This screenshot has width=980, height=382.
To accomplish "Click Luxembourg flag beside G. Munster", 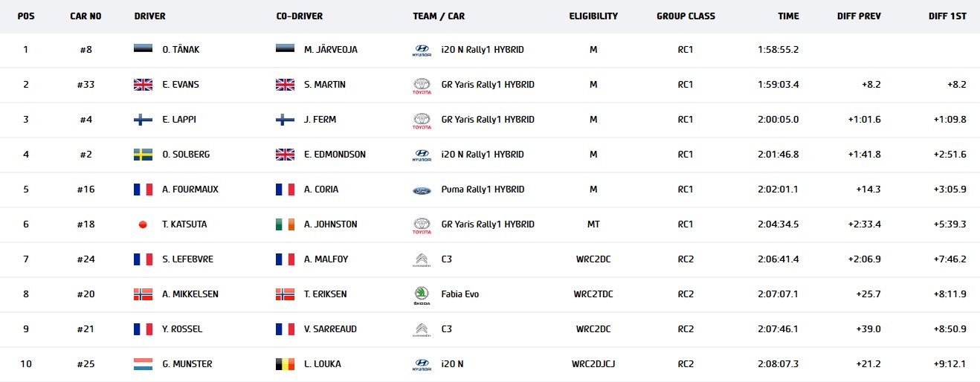I will click(143, 364).
